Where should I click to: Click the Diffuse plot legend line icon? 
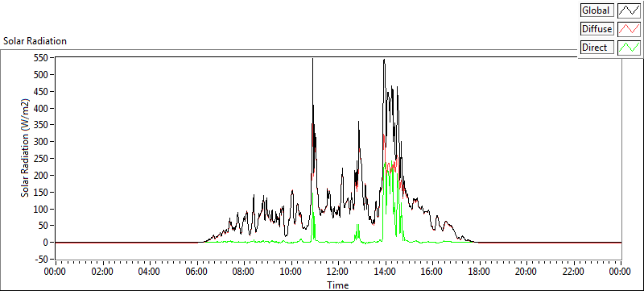(x=630, y=29)
